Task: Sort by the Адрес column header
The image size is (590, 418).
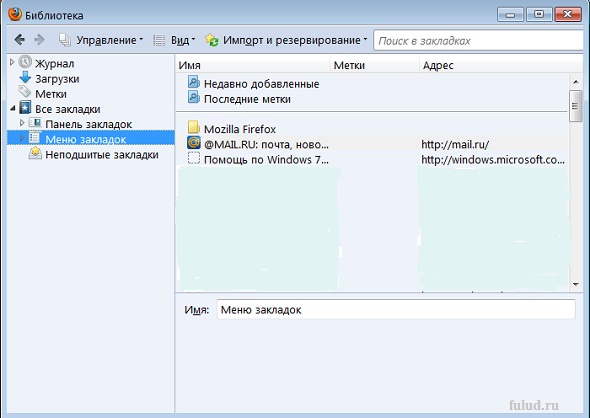Action: click(x=501, y=65)
